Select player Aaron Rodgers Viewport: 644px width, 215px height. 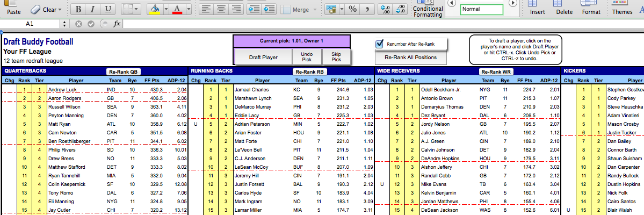[64, 98]
